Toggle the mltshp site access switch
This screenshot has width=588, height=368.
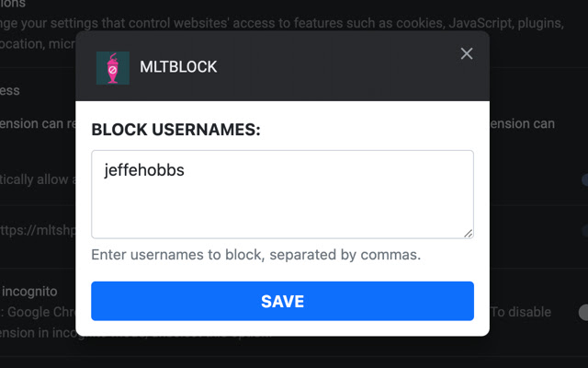582,230
